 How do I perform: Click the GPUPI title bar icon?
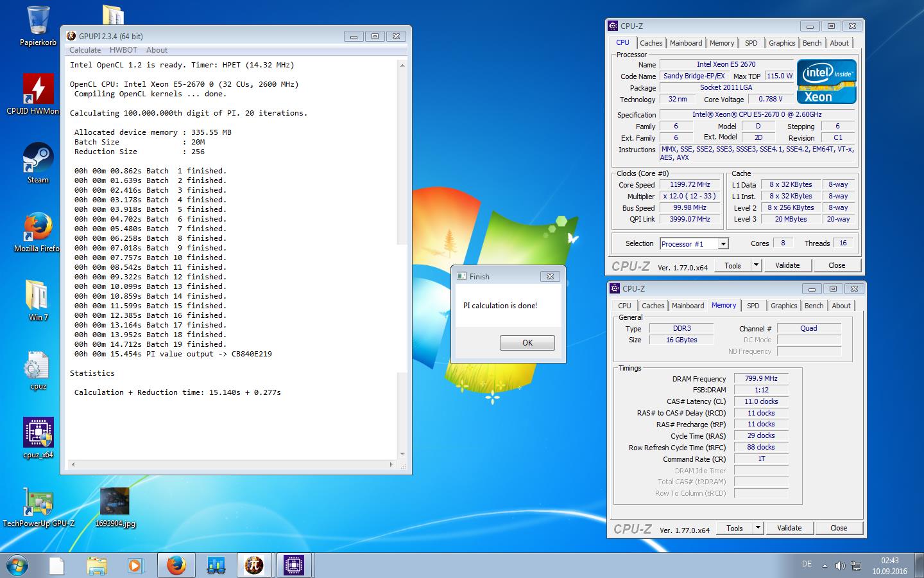[x=71, y=37]
